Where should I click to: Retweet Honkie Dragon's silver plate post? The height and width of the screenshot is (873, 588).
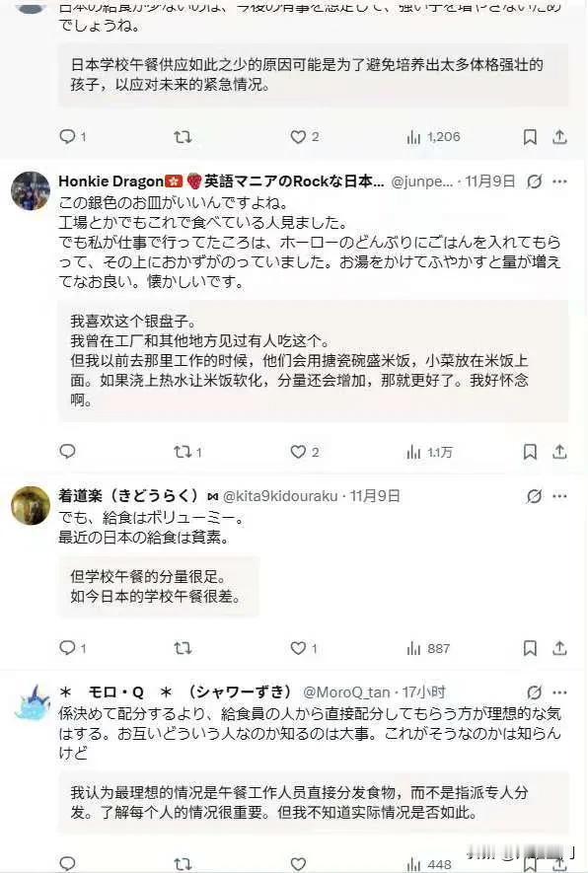coord(187,452)
